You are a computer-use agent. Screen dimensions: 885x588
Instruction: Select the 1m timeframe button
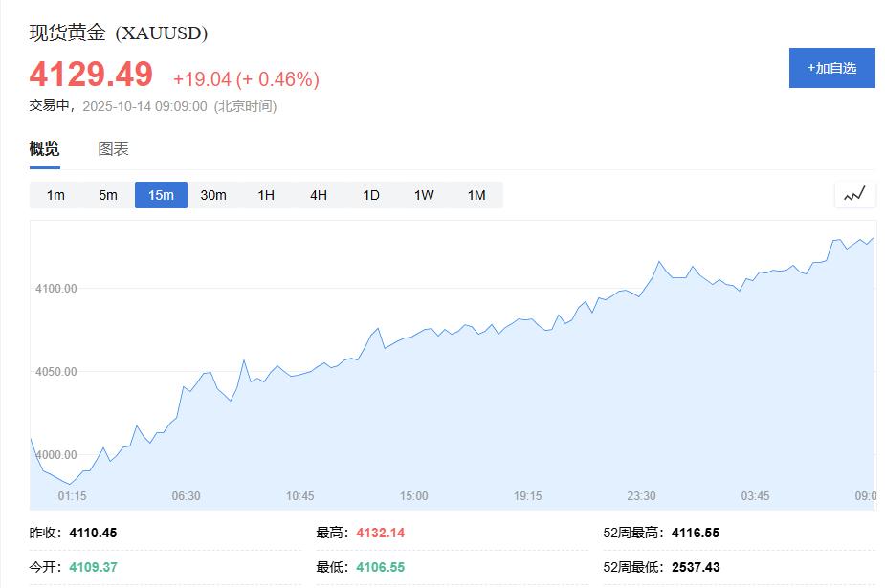coord(55,194)
